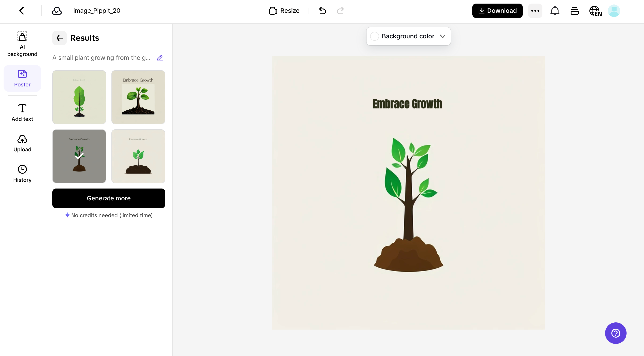Screen dimensions: 644x356
Task: Open Add text panel
Action: 22,112
